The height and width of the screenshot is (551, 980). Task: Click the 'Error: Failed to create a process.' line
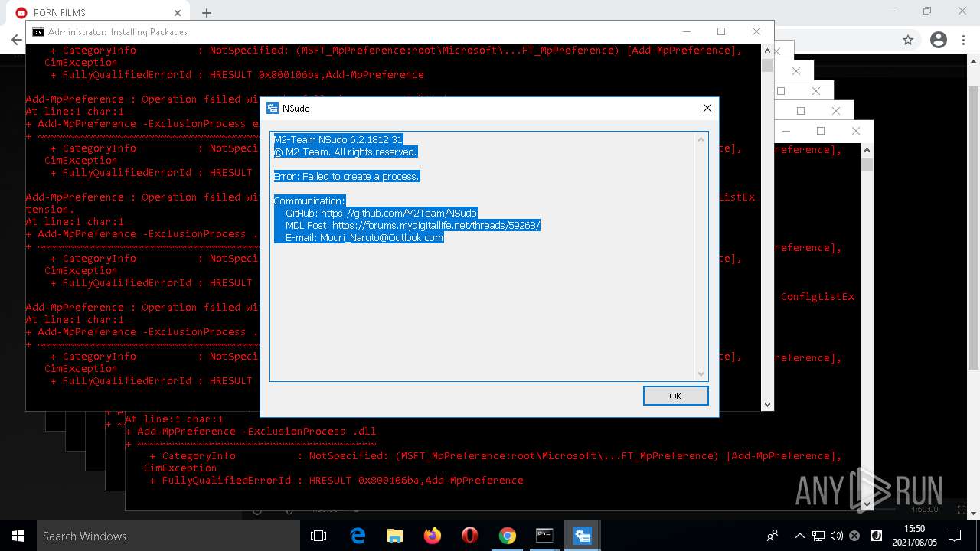pyautogui.click(x=347, y=176)
